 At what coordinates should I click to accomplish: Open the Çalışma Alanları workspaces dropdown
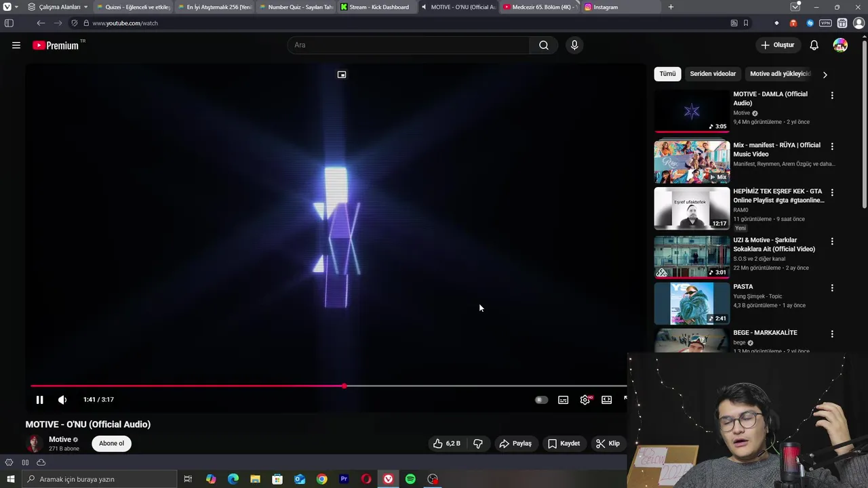[58, 7]
